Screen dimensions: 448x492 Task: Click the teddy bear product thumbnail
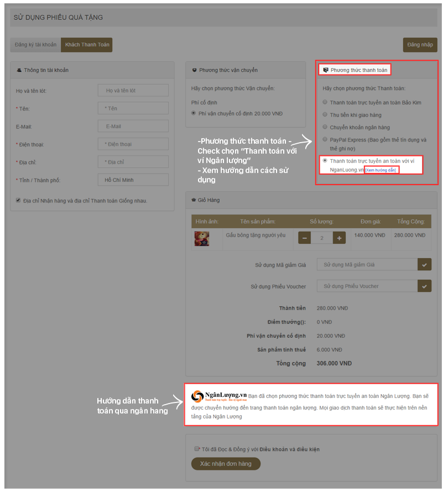(201, 239)
